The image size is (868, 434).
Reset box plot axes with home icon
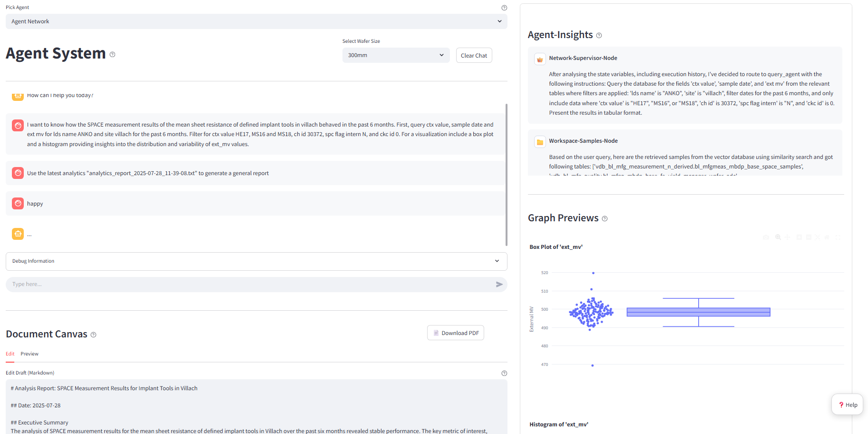pyautogui.click(x=827, y=237)
